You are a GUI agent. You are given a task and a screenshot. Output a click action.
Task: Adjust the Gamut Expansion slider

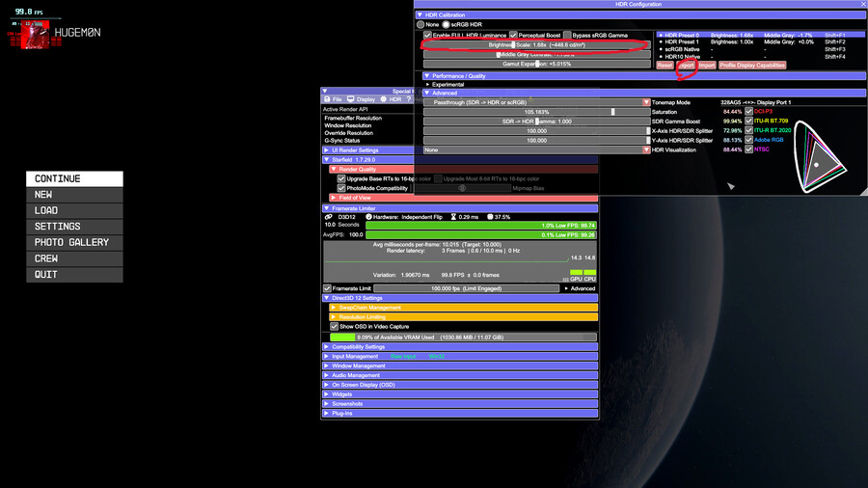[x=536, y=64]
